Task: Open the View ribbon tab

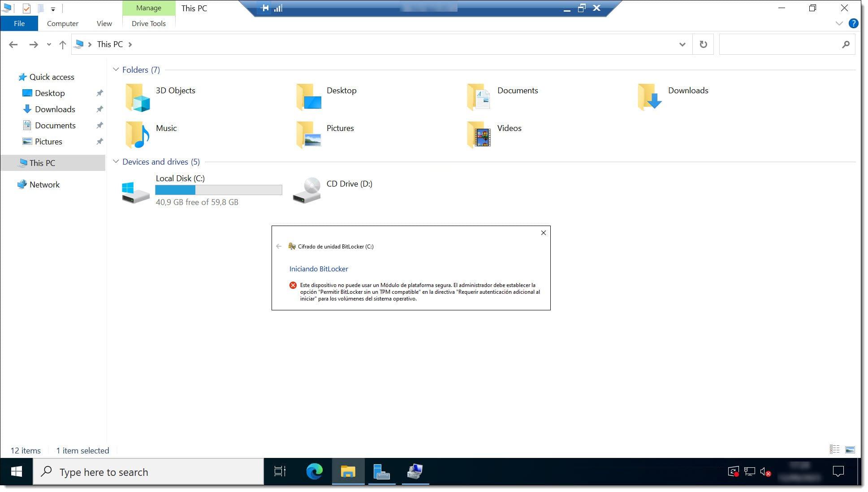Action: click(104, 23)
